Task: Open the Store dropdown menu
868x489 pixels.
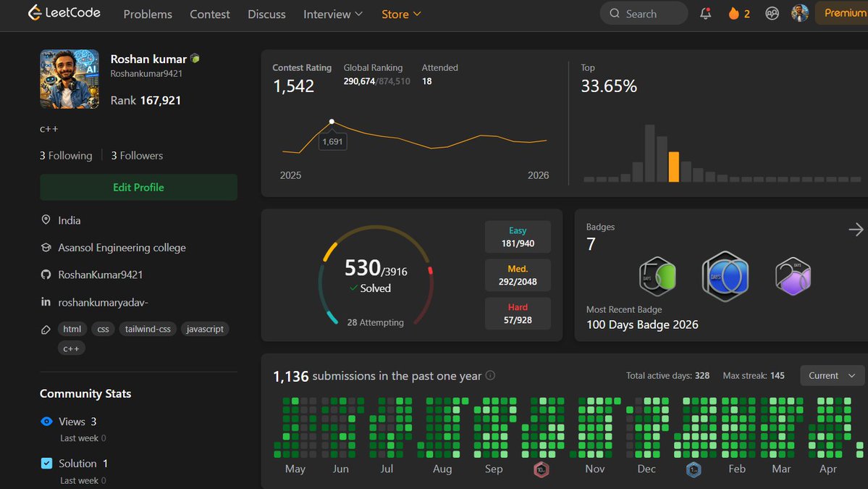Action: pos(401,14)
